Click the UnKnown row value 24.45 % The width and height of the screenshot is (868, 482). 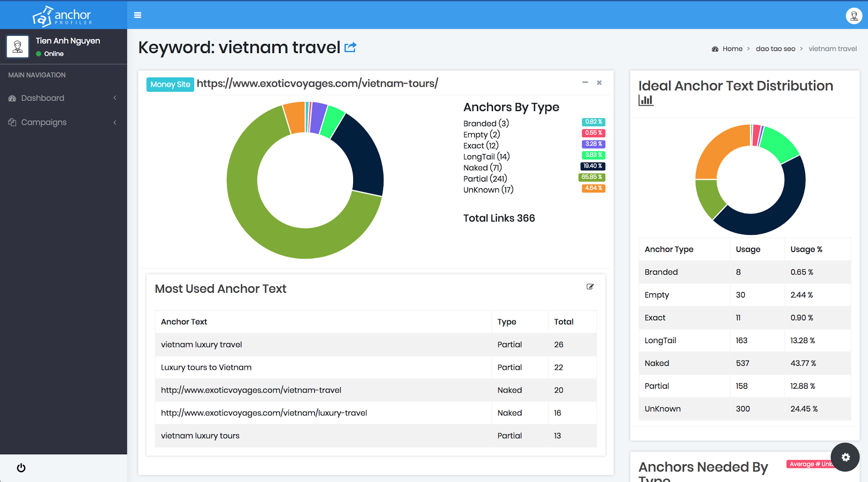(804, 409)
